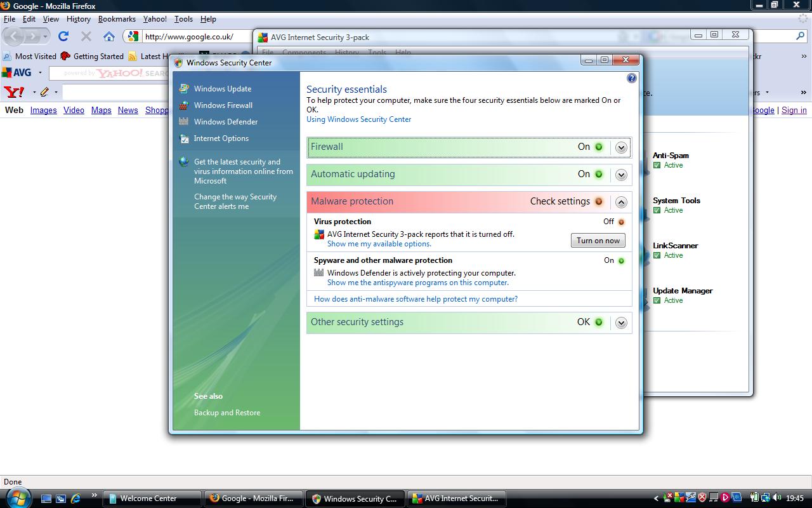Open Firefox Edit menu

coord(29,19)
